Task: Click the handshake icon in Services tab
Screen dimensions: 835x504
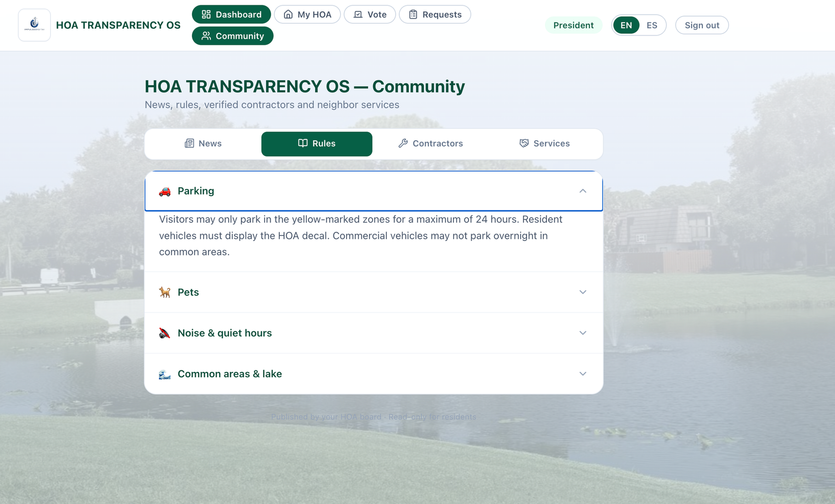Action: coord(524,143)
